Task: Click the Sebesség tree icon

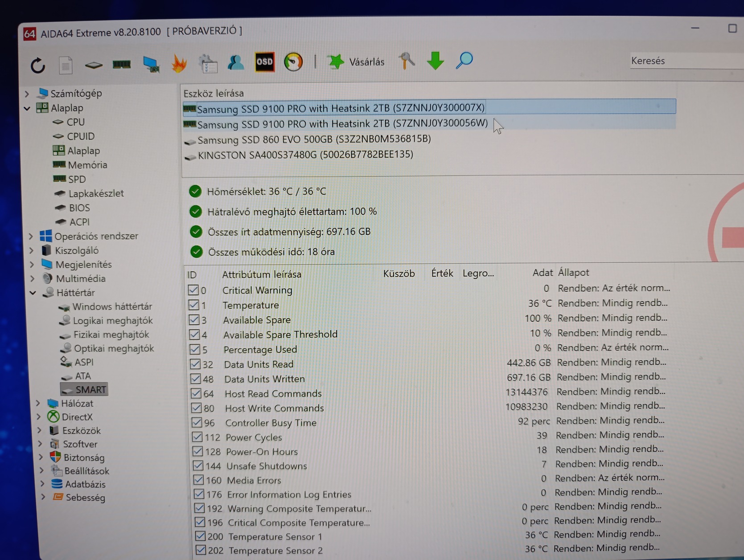Action: pyautogui.click(x=58, y=497)
